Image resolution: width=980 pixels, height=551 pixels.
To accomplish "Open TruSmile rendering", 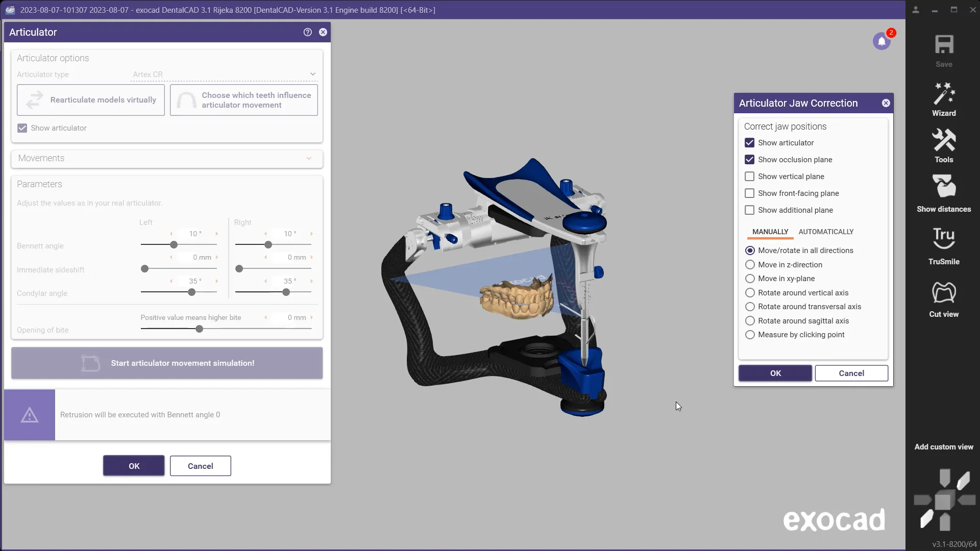I will 944,246.
